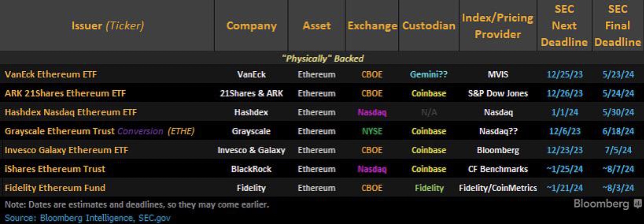The image size is (644, 224).
Task: Open the SEC.gov source link
Action: tap(154, 218)
